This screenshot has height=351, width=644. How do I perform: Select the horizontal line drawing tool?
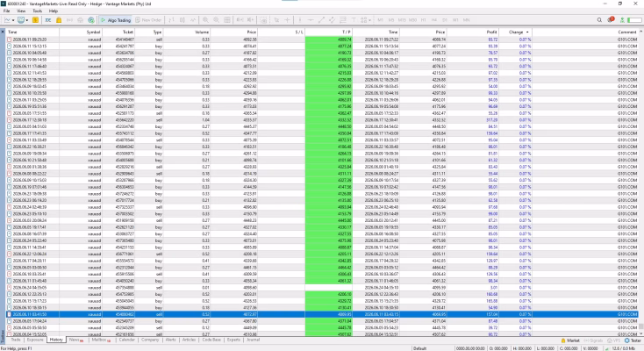click(x=311, y=19)
